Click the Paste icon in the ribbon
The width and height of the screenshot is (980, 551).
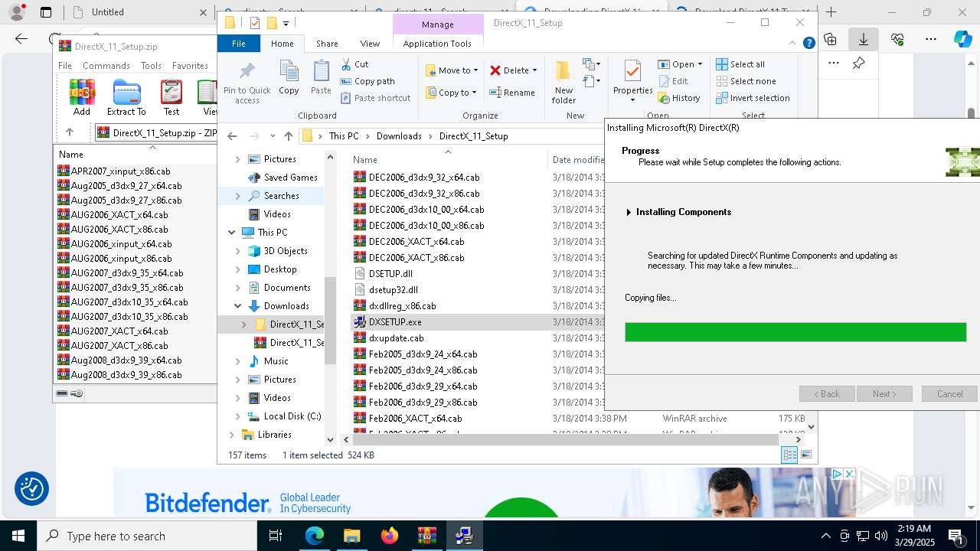pyautogui.click(x=321, y=78)
